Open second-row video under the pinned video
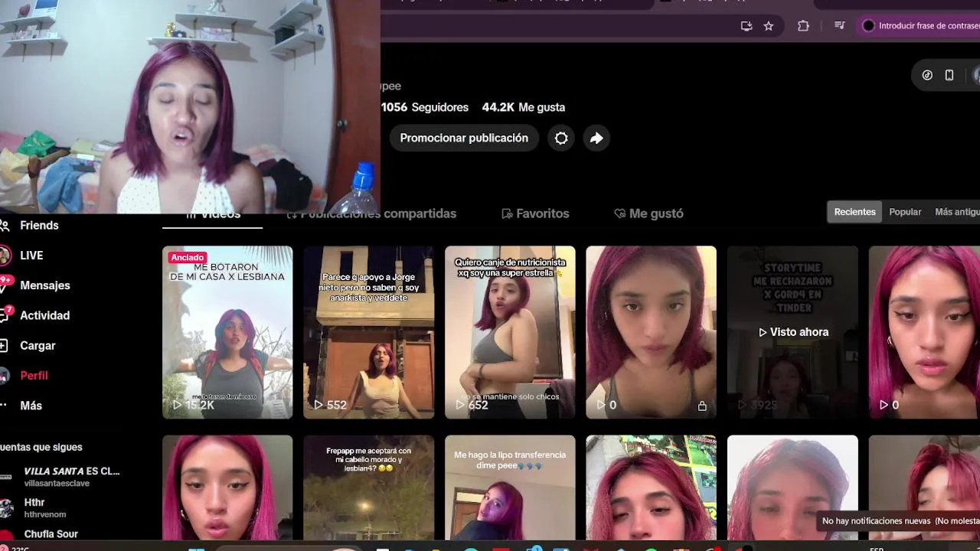The image size is (980, 551). (227, 487)
